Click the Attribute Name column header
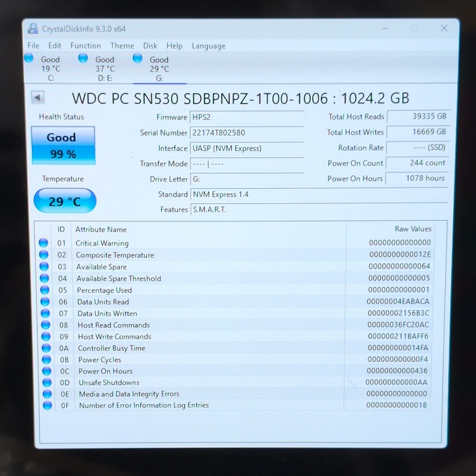Viewport: 476px width, 476px height. (x=101, y=229)
